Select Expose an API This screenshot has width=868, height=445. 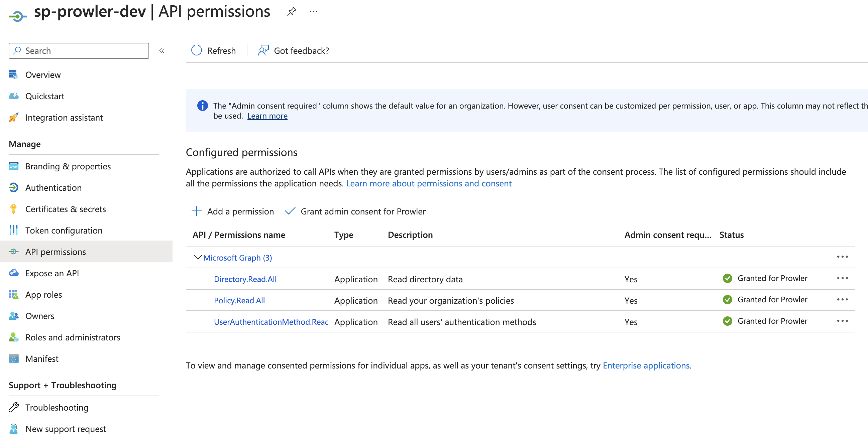coord(52,273)
